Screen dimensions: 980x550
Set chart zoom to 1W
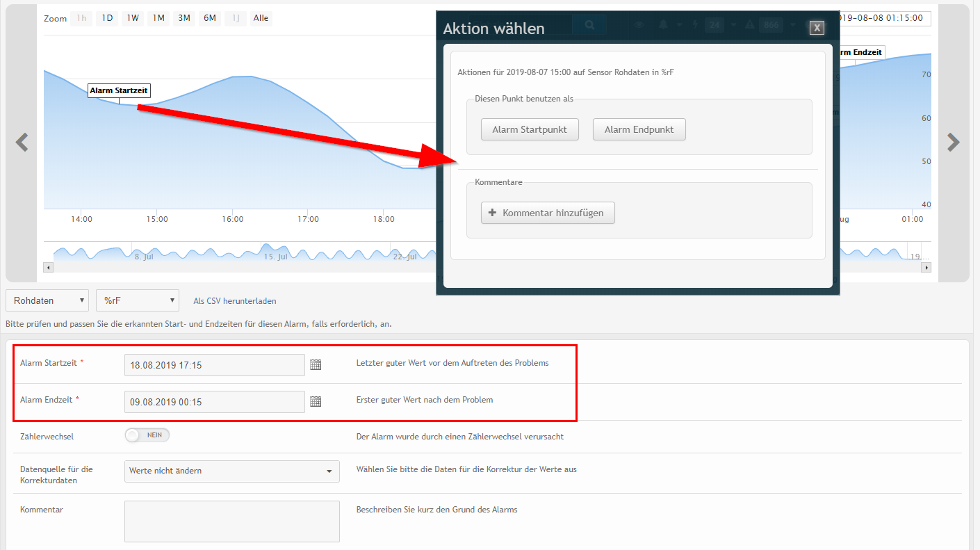pyautogui.click(x=133, y=18)
